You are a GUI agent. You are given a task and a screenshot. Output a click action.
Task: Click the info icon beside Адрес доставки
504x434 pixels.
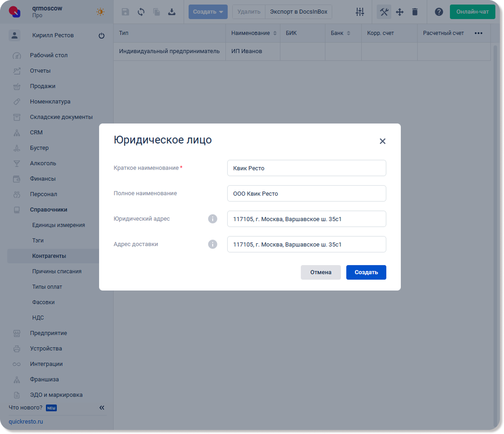click(x=213, y=244)
